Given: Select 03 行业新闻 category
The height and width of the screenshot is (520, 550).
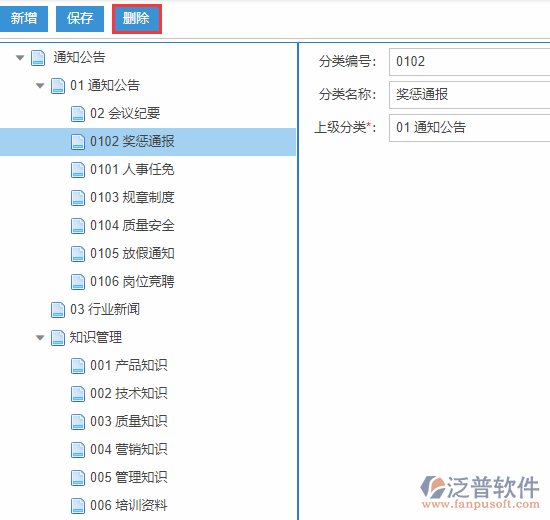Looking at the screenshot, I should point(105,309).
